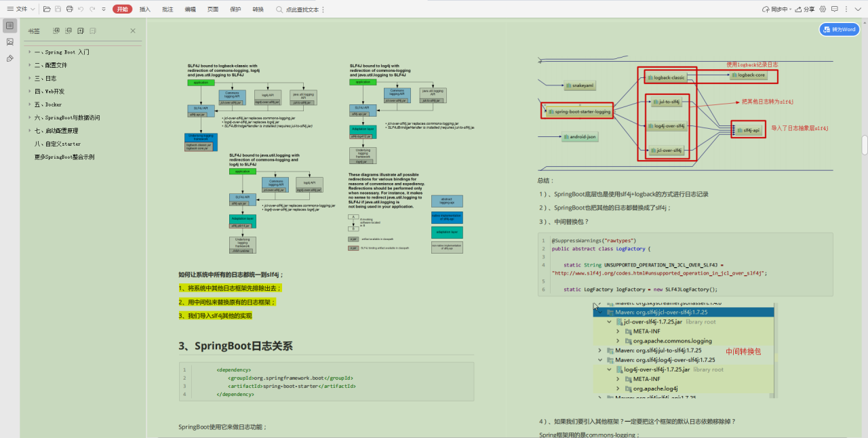Image resolution: width=868 pixels, height=438 pixels.
Task: Open the 文件 hamburger menu
Action: pyautogui.click(x=20, y=9)
